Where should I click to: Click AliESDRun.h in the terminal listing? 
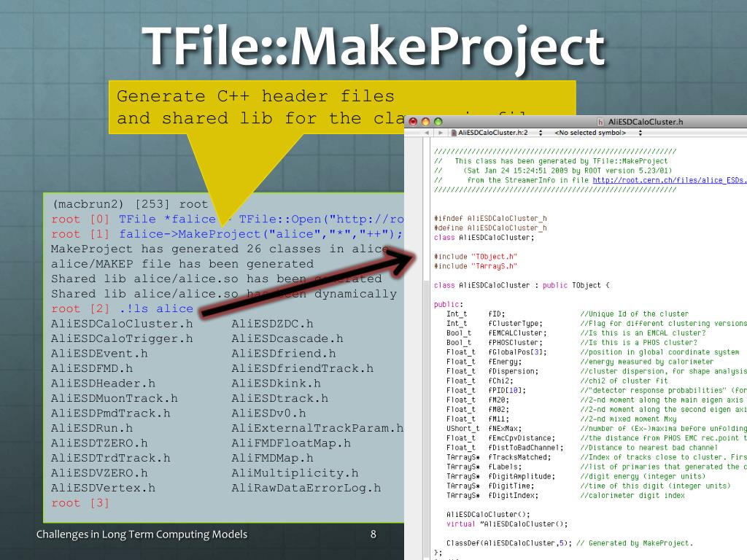[x=92, y=428]
